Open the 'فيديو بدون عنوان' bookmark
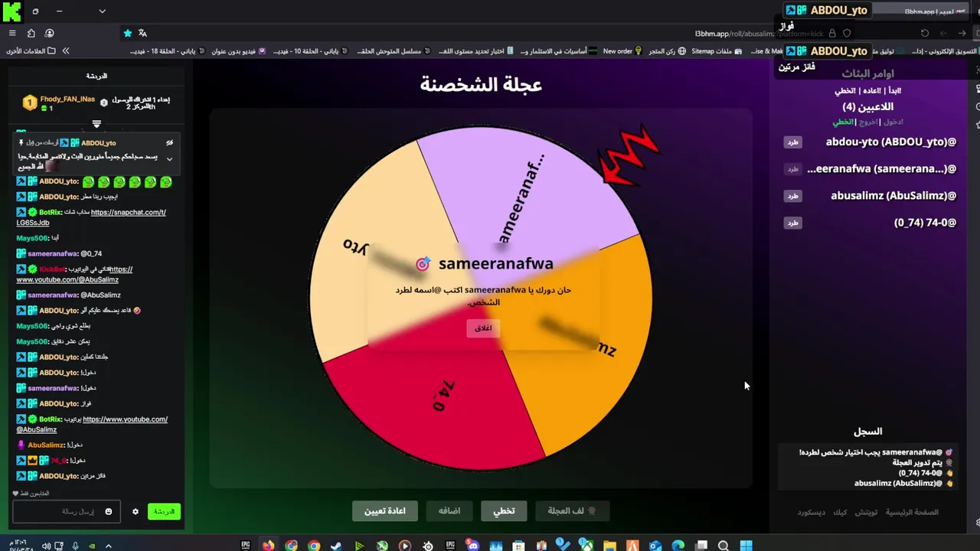Screen dimensions: 980x551 [x=238, y=51]
